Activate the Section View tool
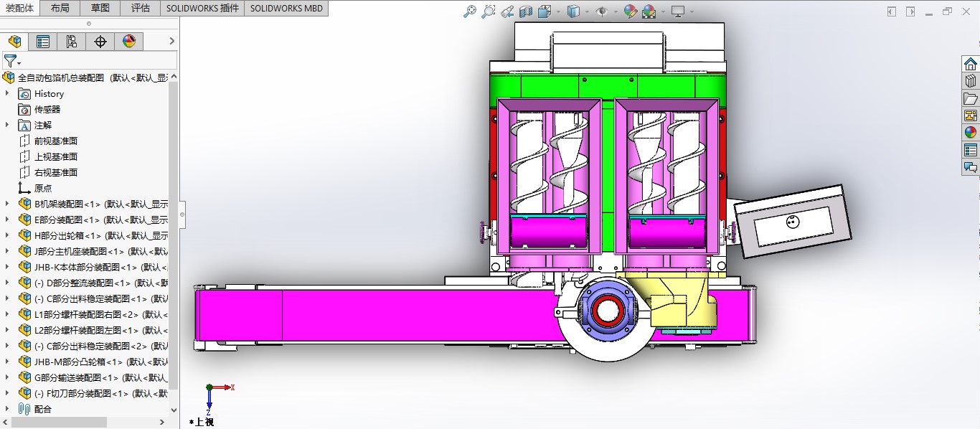 click(526, 11)
